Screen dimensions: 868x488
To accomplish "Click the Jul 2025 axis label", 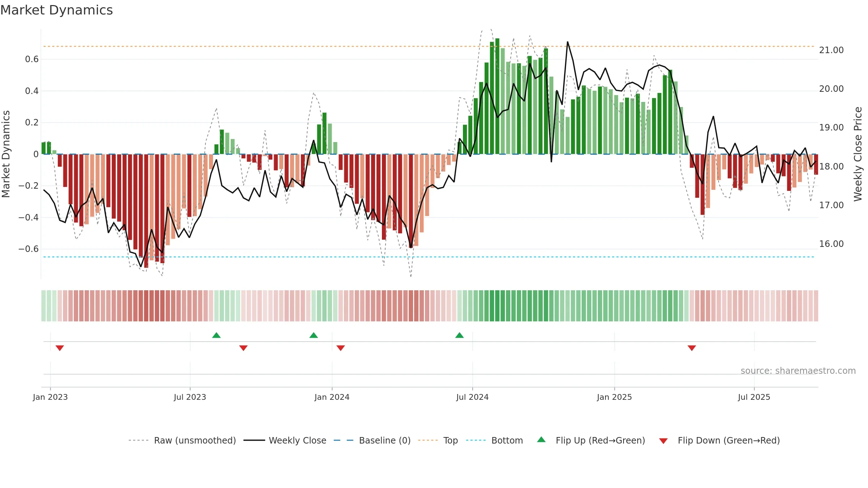I will coord(754,397).
